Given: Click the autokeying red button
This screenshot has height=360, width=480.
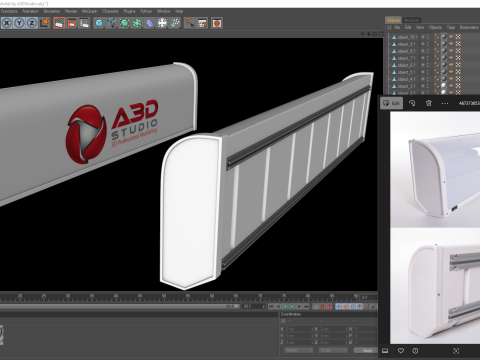Looking at the screenshot, I should 329,306.
